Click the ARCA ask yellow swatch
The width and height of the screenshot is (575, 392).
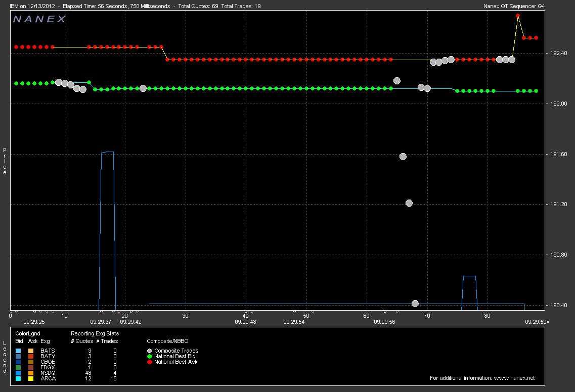(31, 378)
